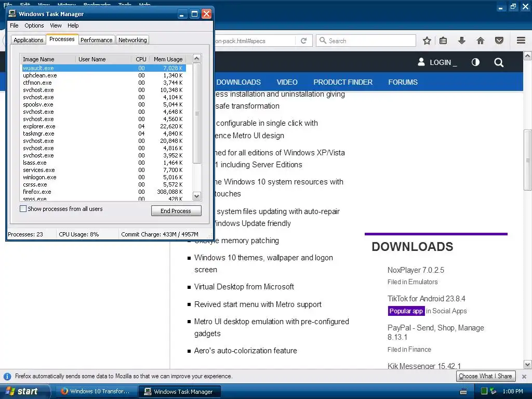The width and height of the screenshot is (532, 399).
Task: Select the spoolsv.exe process
Action: point(104,104)
